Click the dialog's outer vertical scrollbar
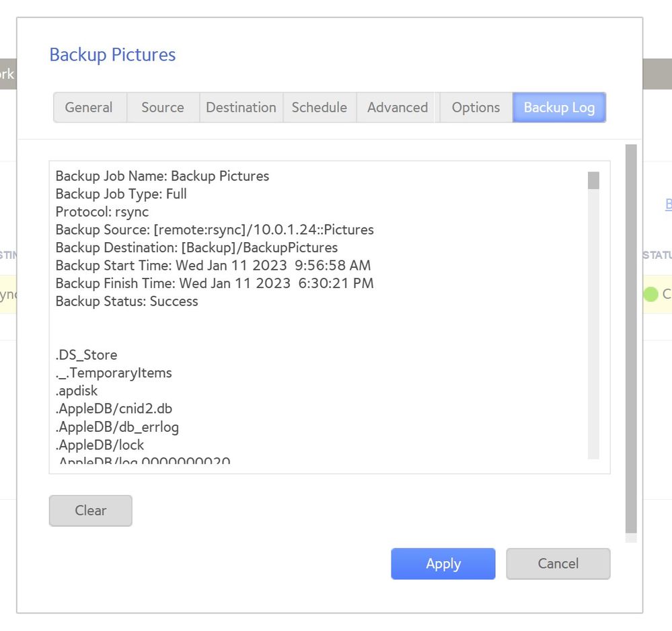The image size is (672, 631). pos(631,336)
